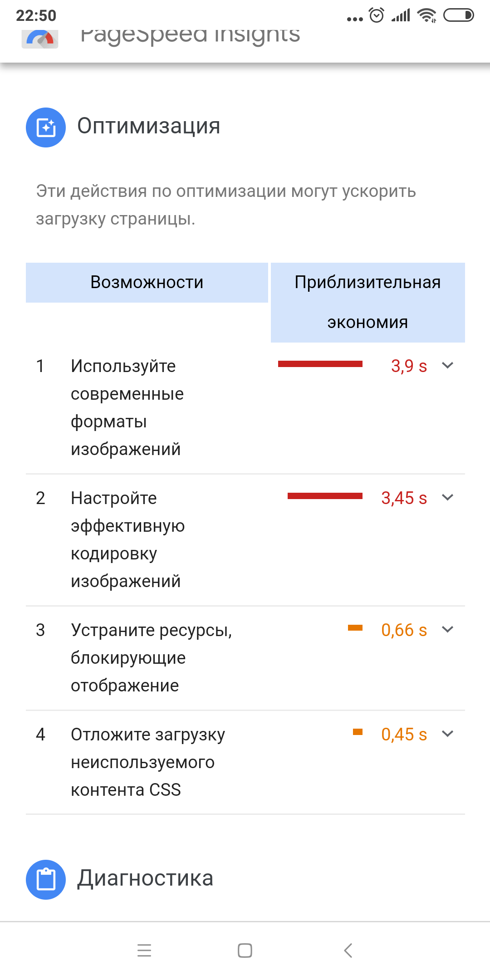Expand the 0,66 s render-blocking resources row
This screenshot has height=980, width=490.
tap(447, 629)
